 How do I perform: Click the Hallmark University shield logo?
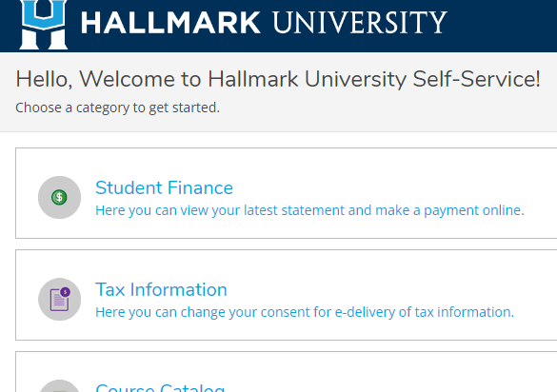click(44, 25)
